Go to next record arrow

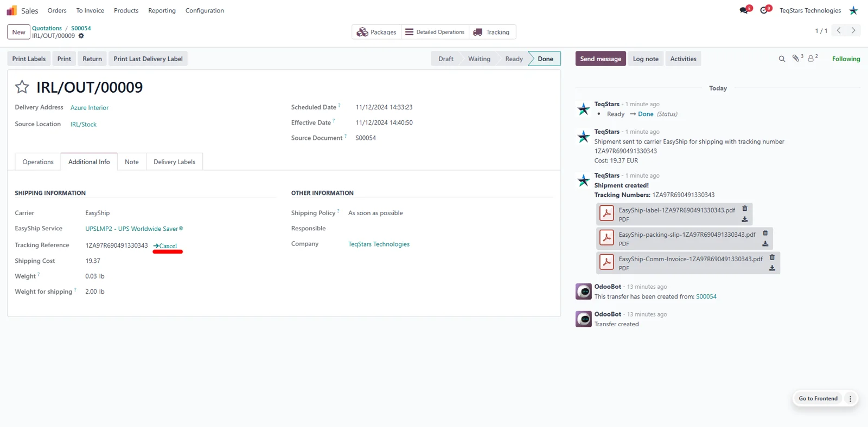(853, 30)
